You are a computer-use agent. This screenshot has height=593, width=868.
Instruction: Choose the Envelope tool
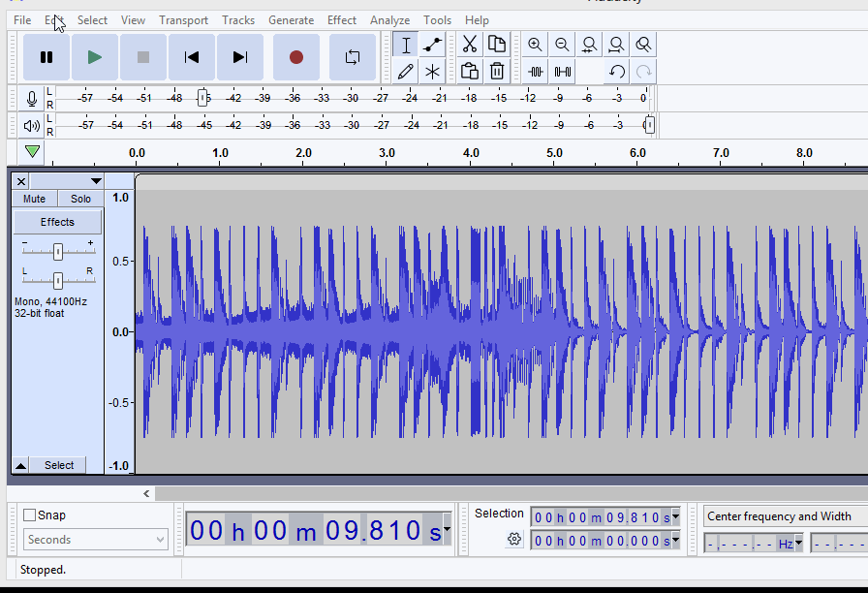(432, 45)
